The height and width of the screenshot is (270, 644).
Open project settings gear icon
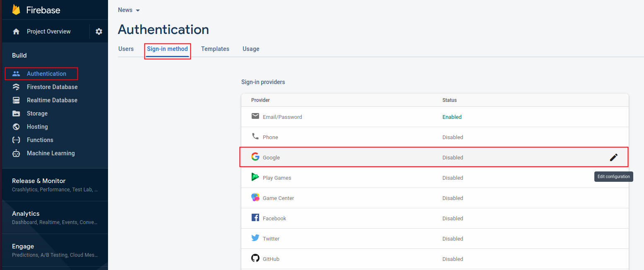[99, 31]
